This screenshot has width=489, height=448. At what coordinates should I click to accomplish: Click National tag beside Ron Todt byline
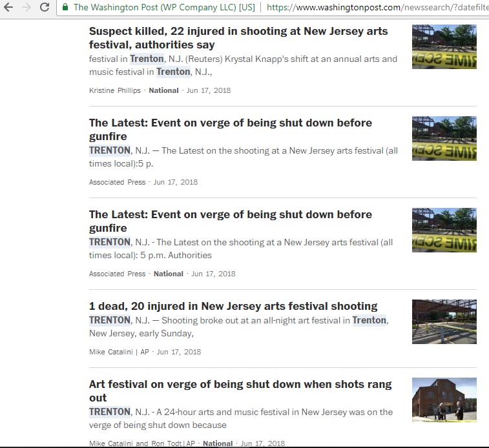pos(218,443)
